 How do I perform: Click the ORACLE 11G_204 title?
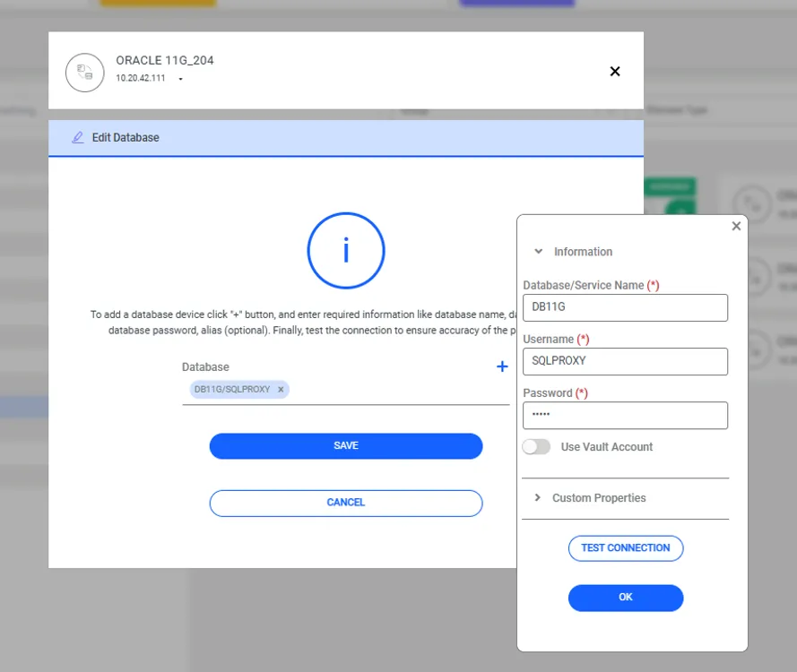tap(165, 60)
